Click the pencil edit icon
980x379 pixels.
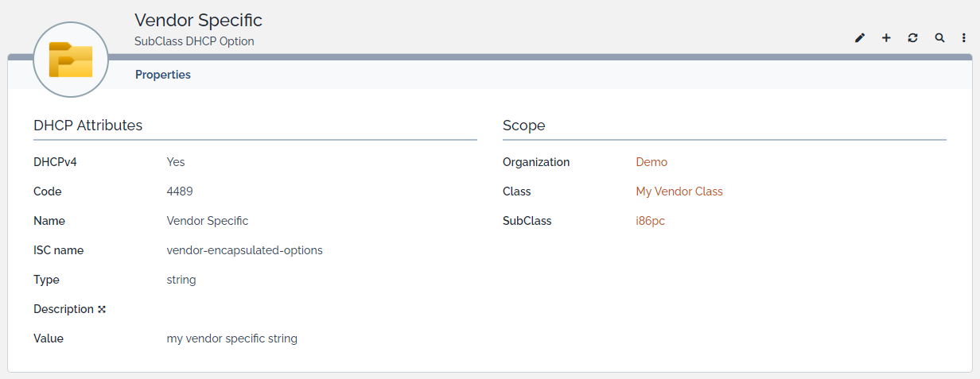click(860, 38)
